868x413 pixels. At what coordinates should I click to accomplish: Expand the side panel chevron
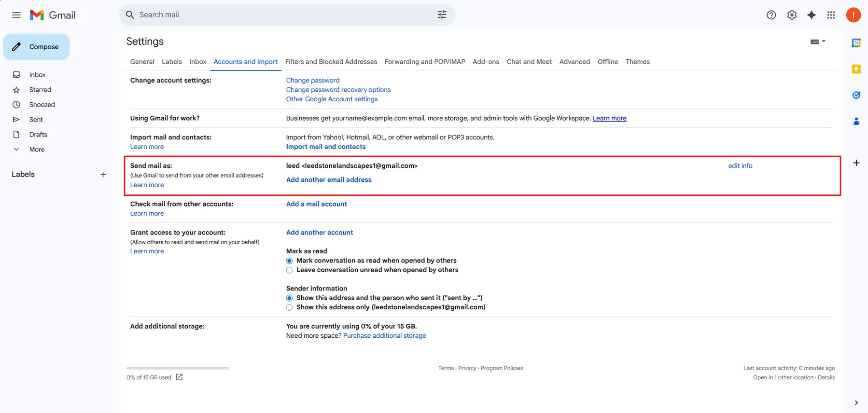click(x=856, y=402)
